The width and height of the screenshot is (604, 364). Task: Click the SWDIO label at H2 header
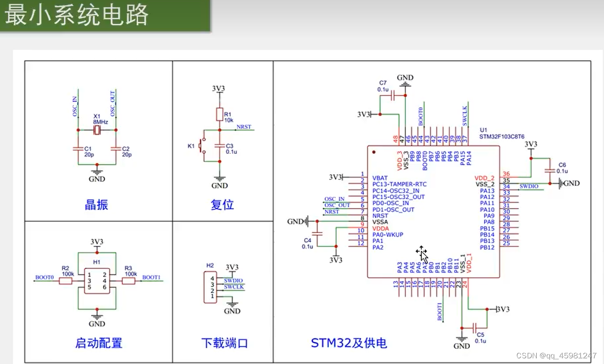coord(234,281)
